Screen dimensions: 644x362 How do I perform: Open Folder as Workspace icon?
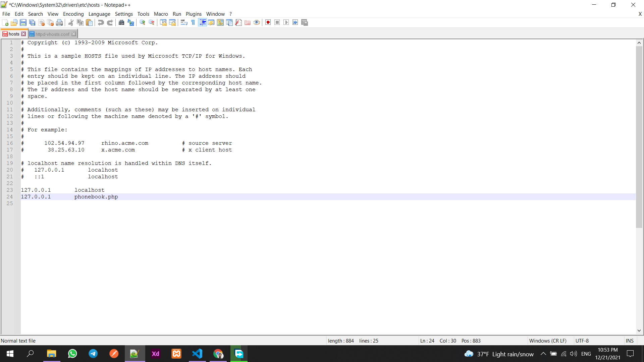point(248,22)
